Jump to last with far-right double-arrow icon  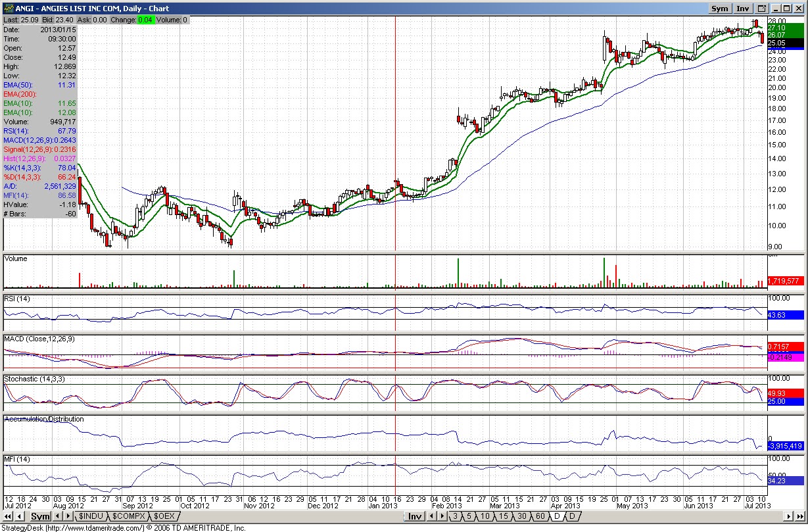click(x=799, y=517)
